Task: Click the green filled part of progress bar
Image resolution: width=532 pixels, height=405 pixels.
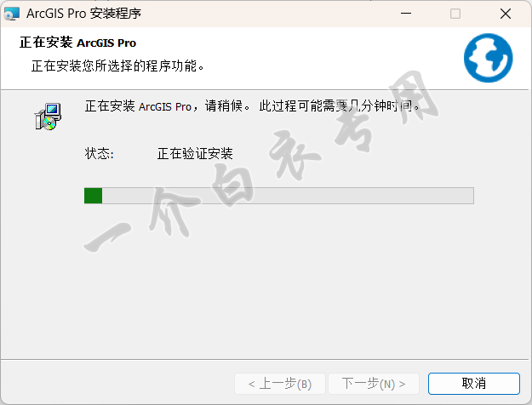Action: click(94, 196)
